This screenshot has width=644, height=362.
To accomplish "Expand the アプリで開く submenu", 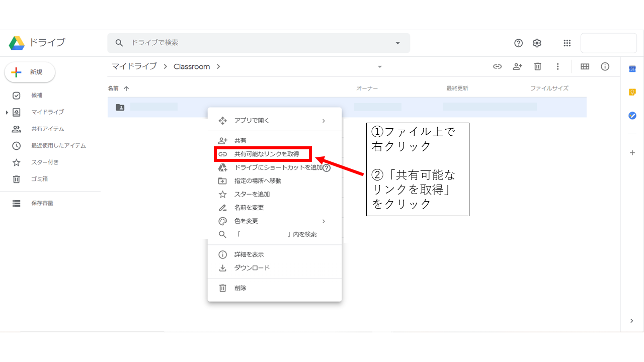I will pyautogui.click(x=324, y=121).
